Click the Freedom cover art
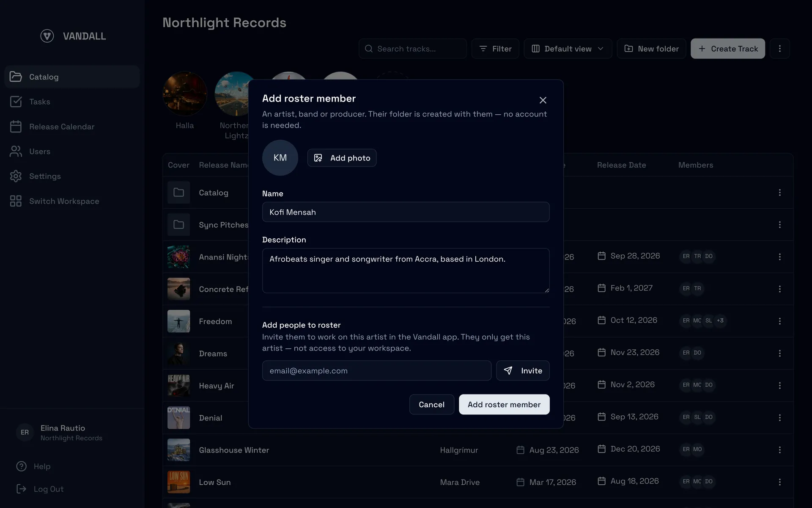Screen dimensions: 812x508 click(x=178, y=321)
